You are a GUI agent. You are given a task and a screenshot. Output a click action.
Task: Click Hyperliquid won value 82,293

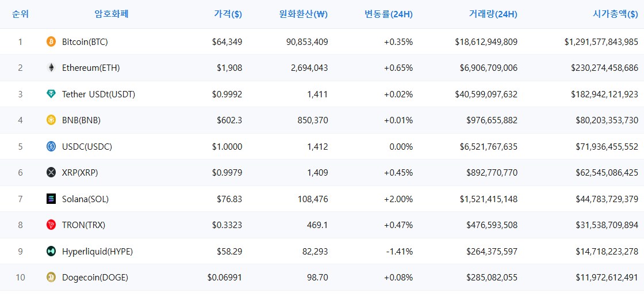coord(315,252)
